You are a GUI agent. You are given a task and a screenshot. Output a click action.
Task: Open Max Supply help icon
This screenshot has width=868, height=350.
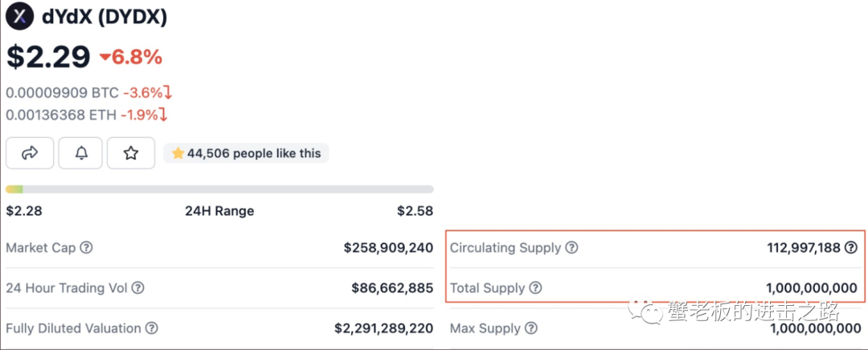point(531,328)
